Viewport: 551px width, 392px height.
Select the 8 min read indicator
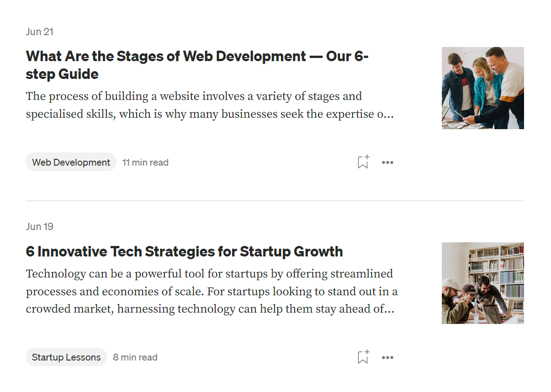tap(135, 357)
